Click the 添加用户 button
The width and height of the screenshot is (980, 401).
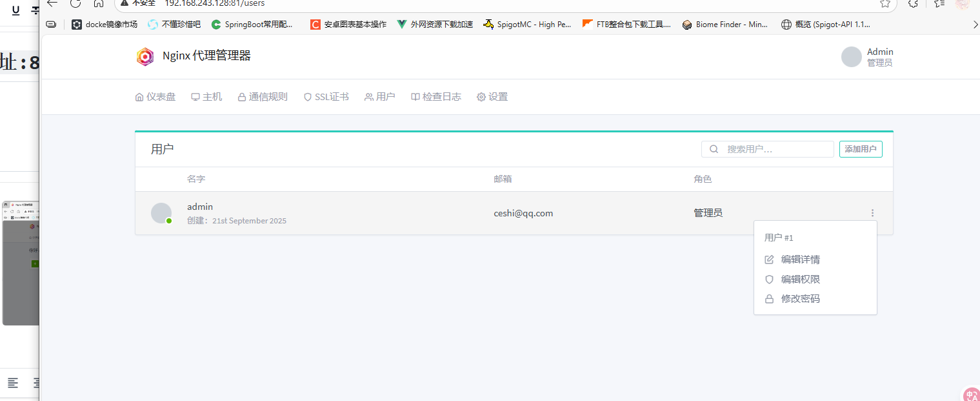[860, 149]
